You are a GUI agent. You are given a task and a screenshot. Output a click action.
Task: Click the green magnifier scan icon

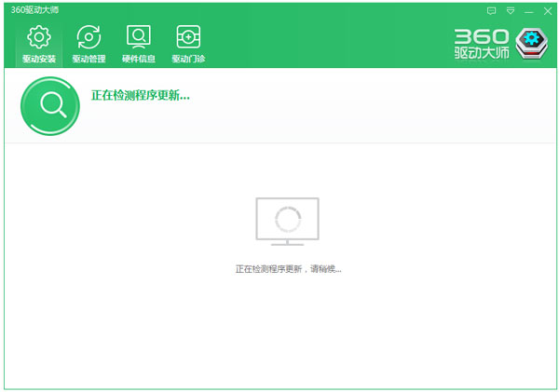point(49,105)
